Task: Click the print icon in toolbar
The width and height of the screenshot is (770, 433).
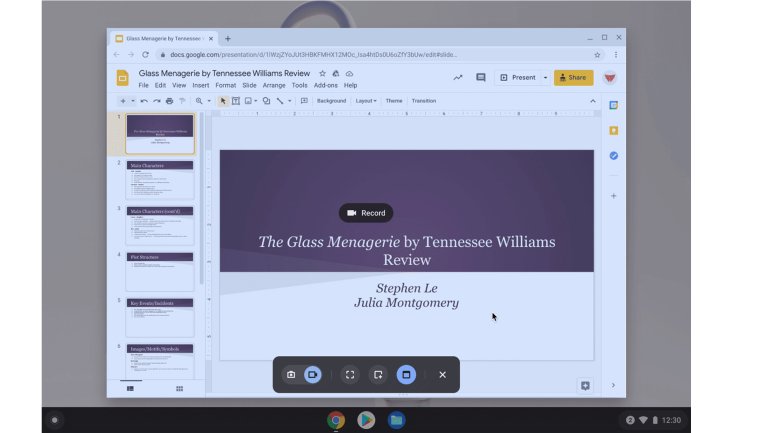Action: coord(169,101)
